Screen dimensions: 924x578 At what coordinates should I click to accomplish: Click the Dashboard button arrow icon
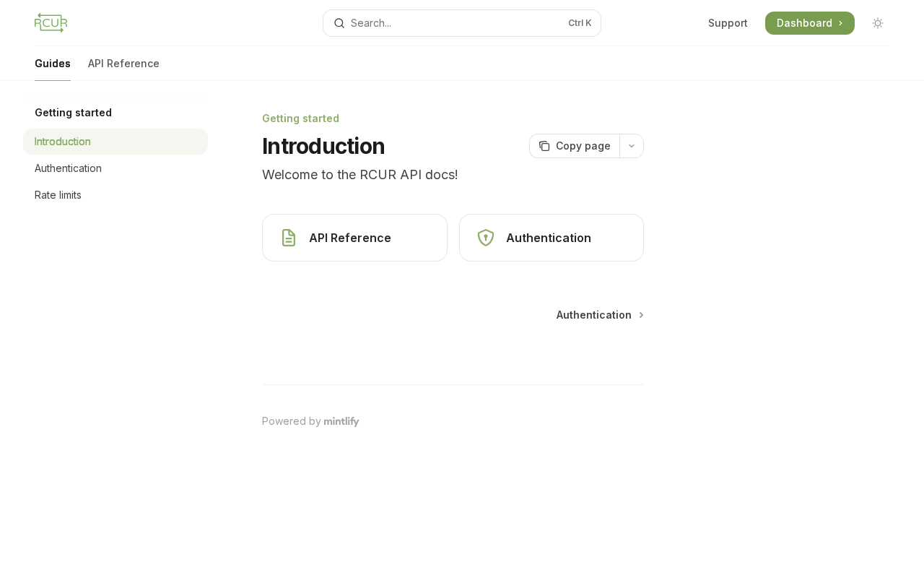(x=840, y=23)
